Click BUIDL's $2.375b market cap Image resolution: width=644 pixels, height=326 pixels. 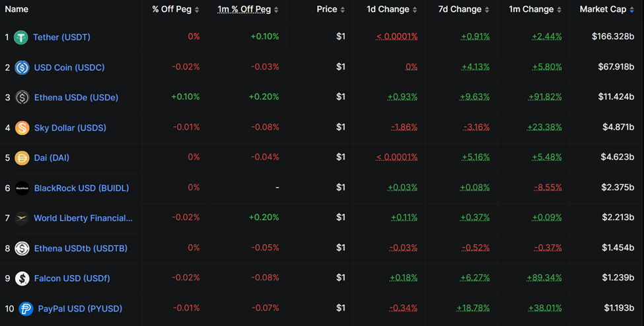[618, 187]
